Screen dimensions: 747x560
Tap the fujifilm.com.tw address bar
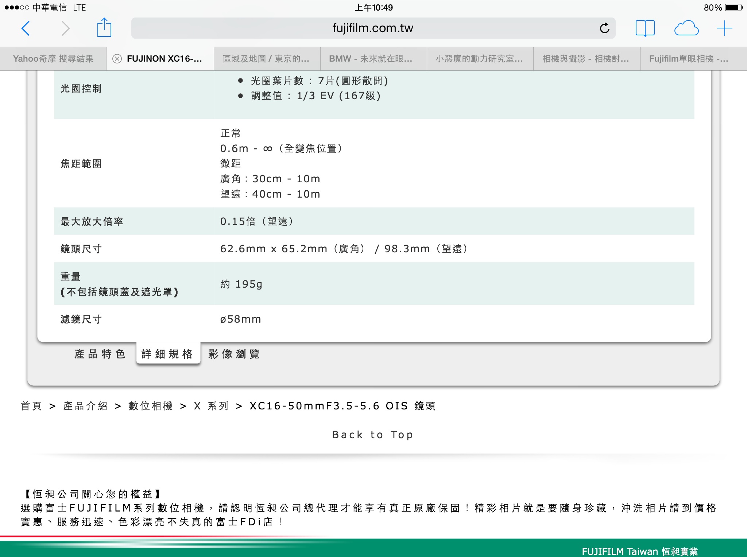tap(373, 28)
